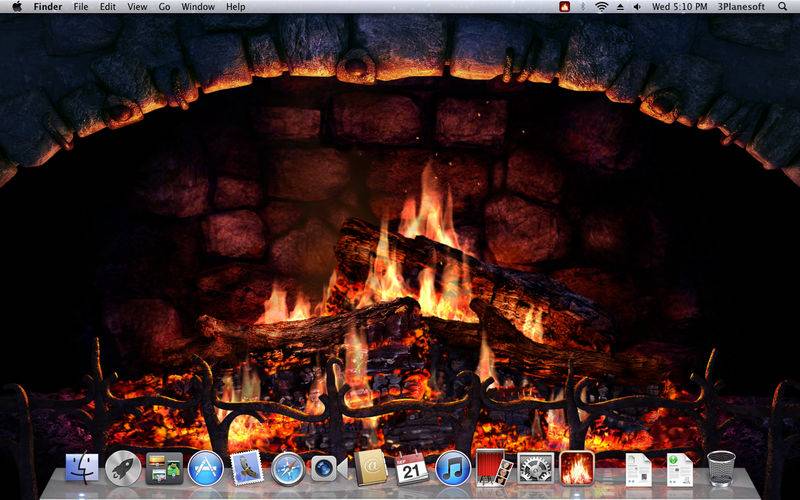Open the Wi-Fi status menu
Screen dimensions: 800x500
[x=602, y=7]
